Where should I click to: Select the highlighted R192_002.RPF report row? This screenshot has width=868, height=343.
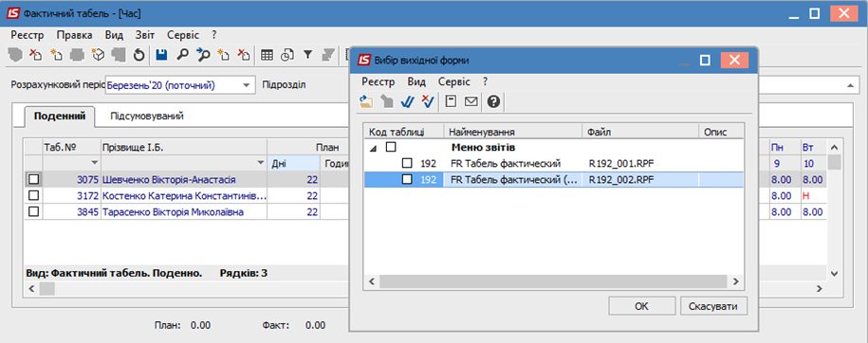[x=553, y=179]
